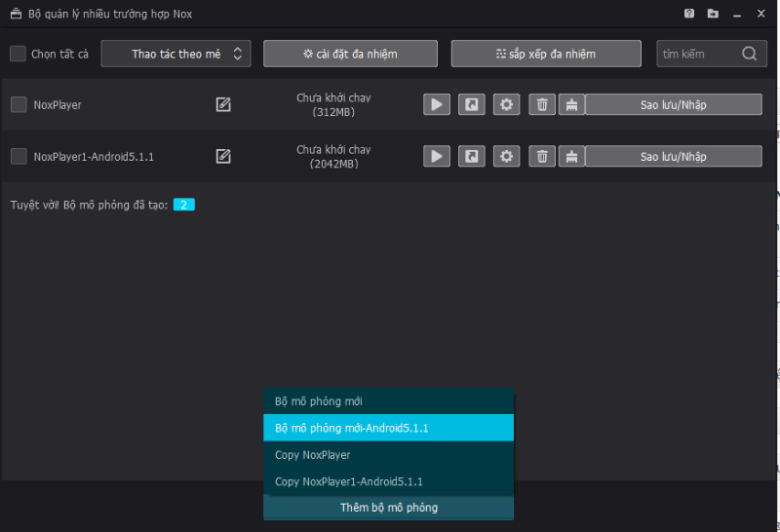Expand the 'Thao tác theo mẻ' dropdown

[x=175, y=54]
